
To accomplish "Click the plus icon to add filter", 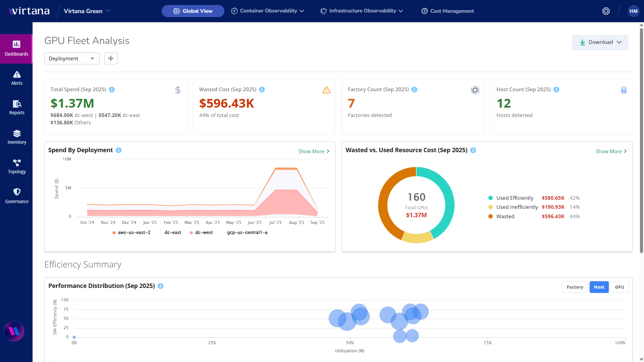I will [x=111, y=58].
